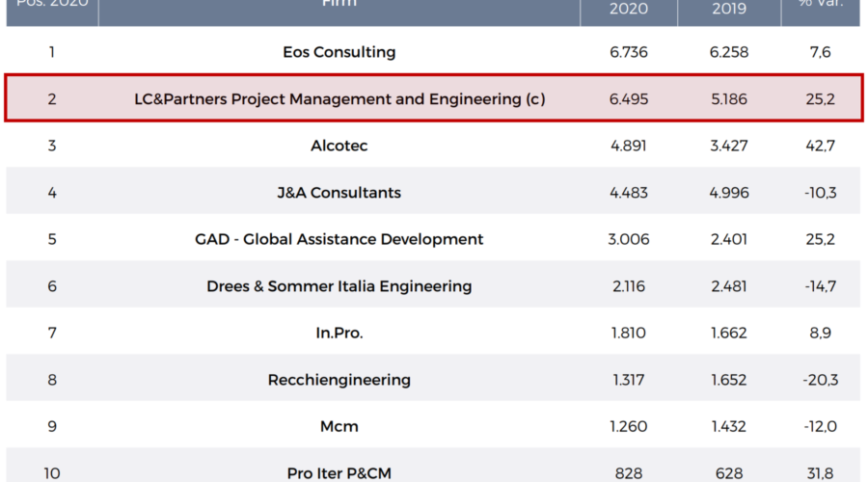Screen dimensions: 868x482
Task: Click position number 4 beside J&A Consultants
Action: tap(52, 193)
